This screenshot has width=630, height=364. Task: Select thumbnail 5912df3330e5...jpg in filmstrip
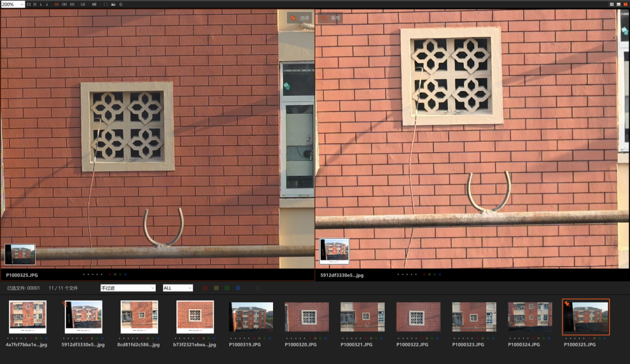83,317
